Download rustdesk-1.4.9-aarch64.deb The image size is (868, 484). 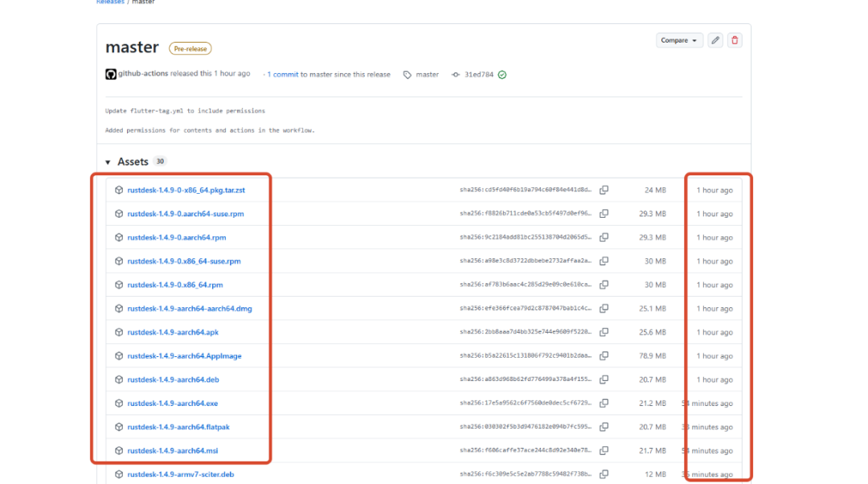(174, 380)
